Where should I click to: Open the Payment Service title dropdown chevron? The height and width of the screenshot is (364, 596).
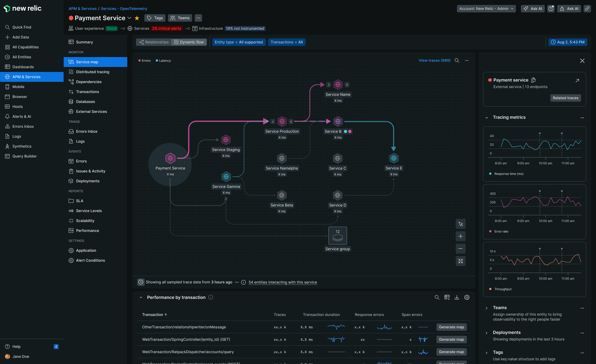pyautogui.click(x=129, y=18)
